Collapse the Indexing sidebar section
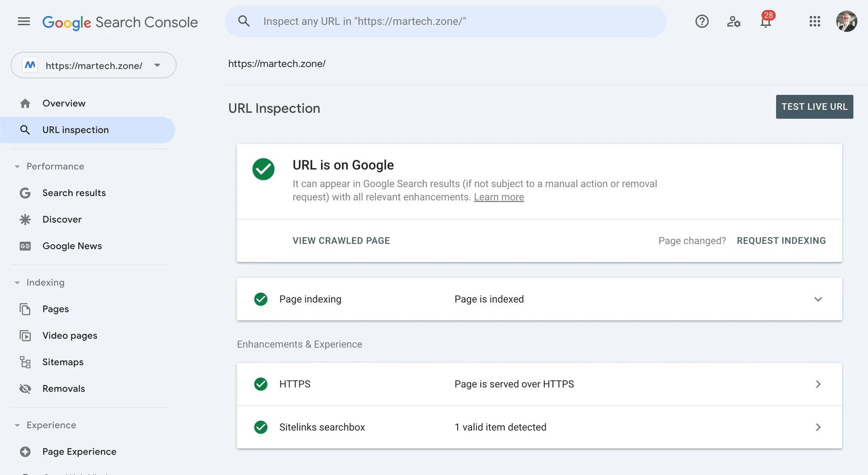Image resolution: width=868 pixels, height=475 pixels. (x=17, y=283)
